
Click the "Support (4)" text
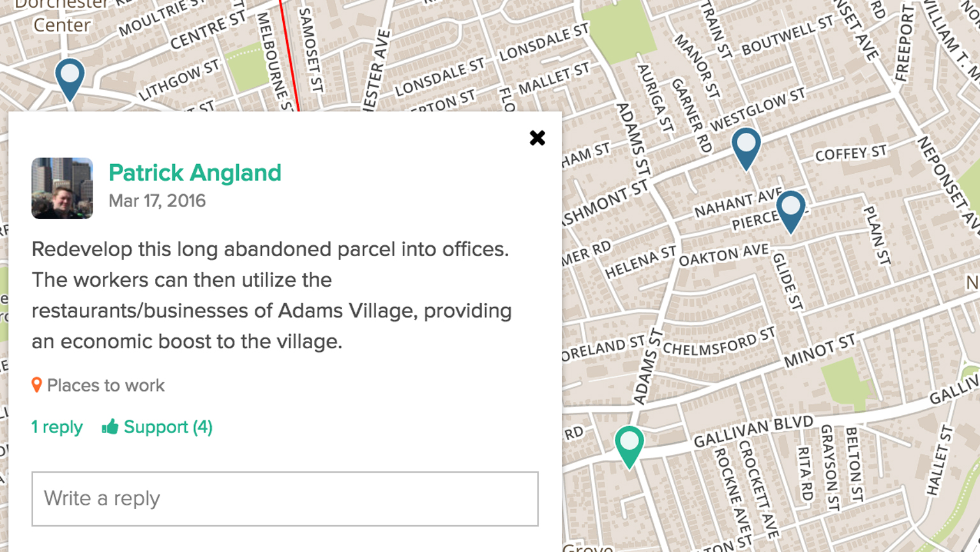tap(168, 427)
